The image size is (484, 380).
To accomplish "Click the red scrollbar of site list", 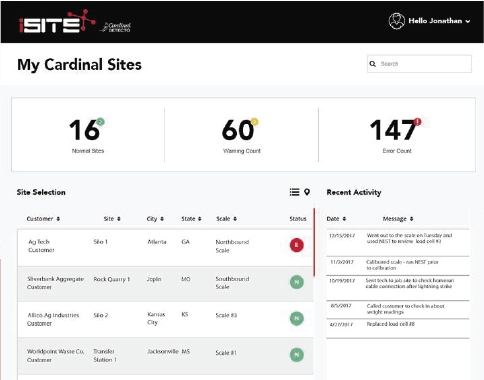I will (x=314, y=242).
